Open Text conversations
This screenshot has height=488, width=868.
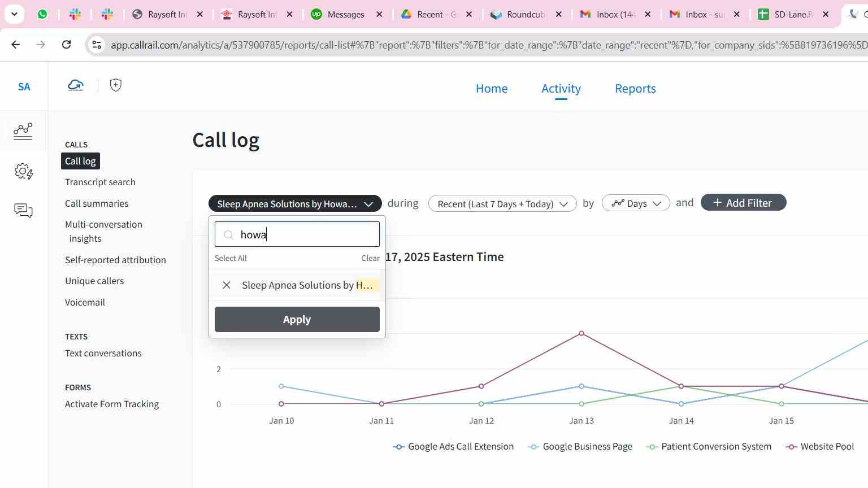[103, 353]
